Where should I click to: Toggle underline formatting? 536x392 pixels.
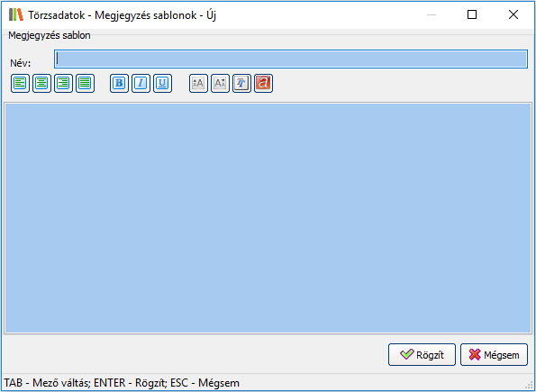162,84
